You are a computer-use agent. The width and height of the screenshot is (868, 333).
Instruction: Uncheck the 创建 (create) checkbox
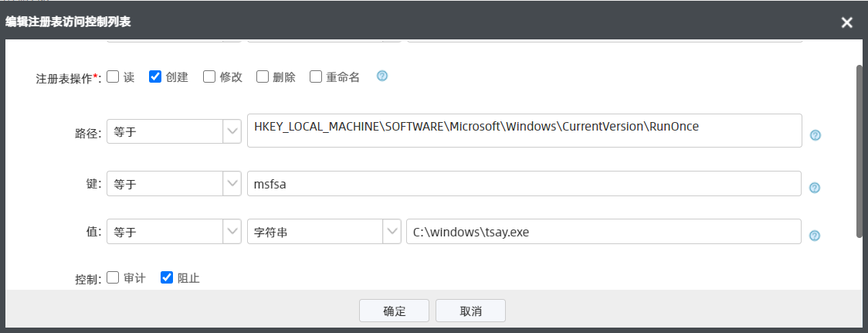click(x=154, y=76)
